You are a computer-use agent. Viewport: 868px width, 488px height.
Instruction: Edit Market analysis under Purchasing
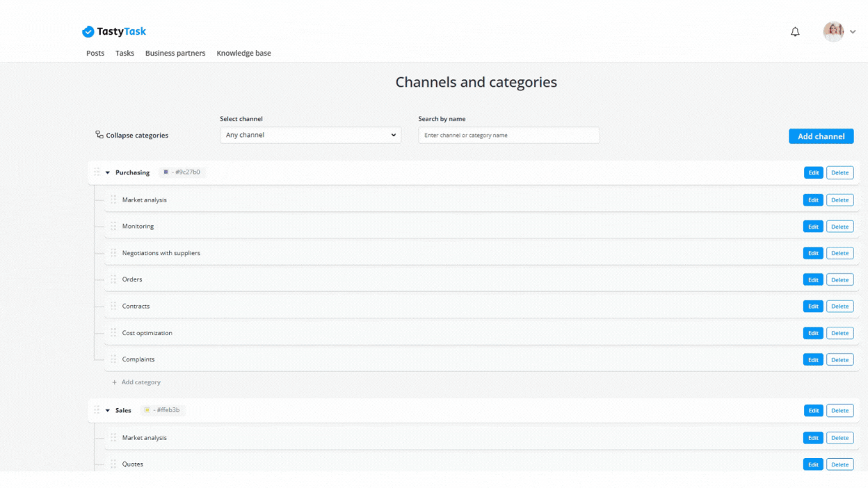click(x=813, y=200)
